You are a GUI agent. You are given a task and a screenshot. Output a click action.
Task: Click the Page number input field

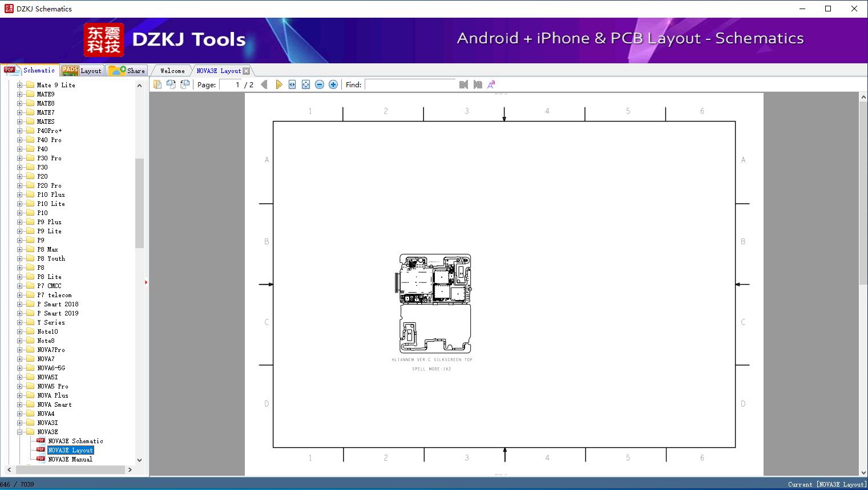pyautogui.click(x=230, y=84)
